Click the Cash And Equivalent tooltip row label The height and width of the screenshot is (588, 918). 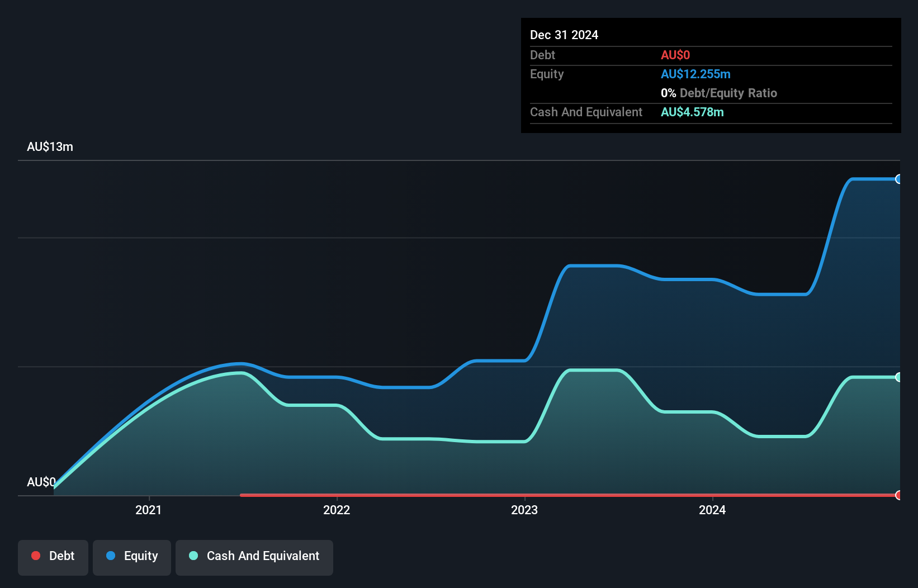[x=586, y=112]
